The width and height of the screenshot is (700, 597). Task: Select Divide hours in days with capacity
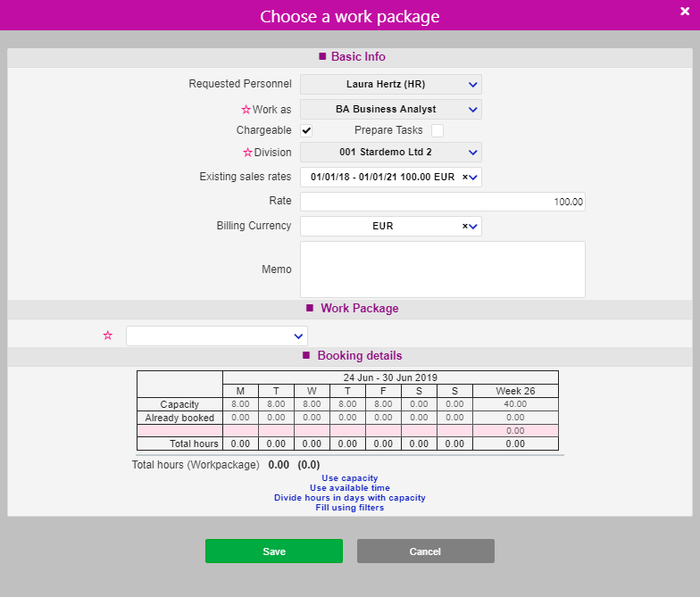[350, 498]
